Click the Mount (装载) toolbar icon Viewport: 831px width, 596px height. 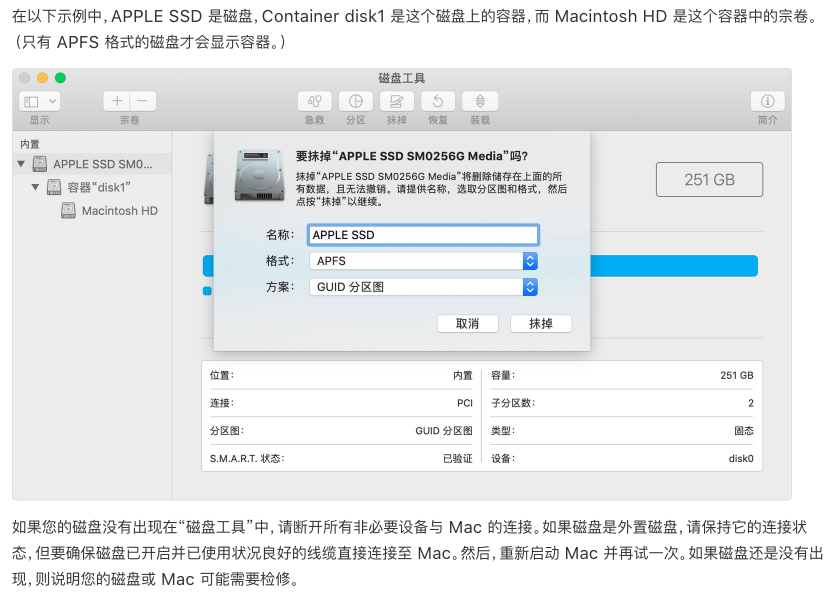[x=480, y=101]
